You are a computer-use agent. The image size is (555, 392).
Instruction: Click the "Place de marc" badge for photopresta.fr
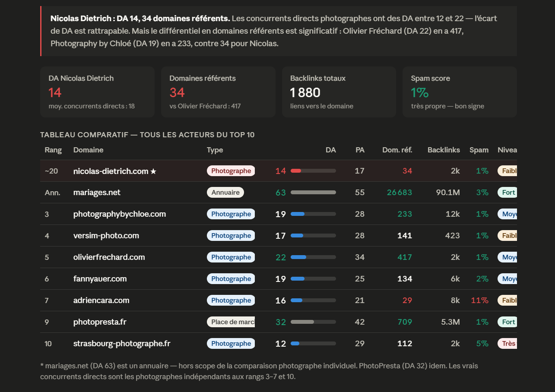[231, 322]
